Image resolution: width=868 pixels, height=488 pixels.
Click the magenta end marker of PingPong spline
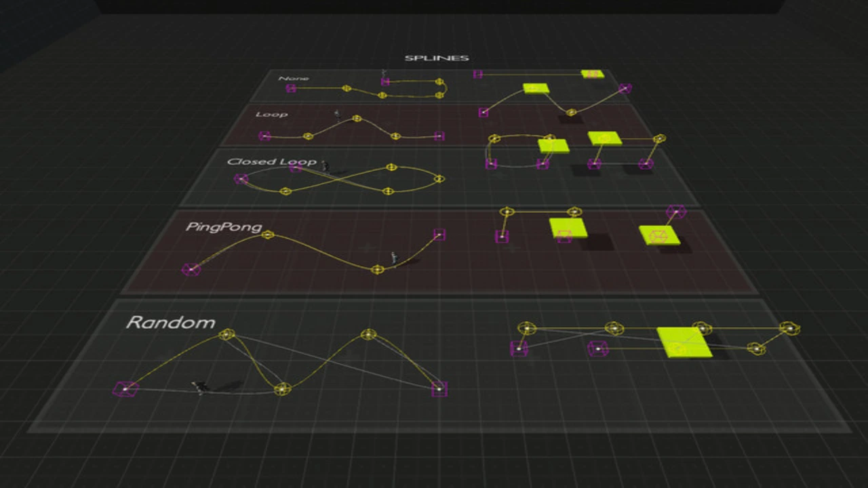439,235
